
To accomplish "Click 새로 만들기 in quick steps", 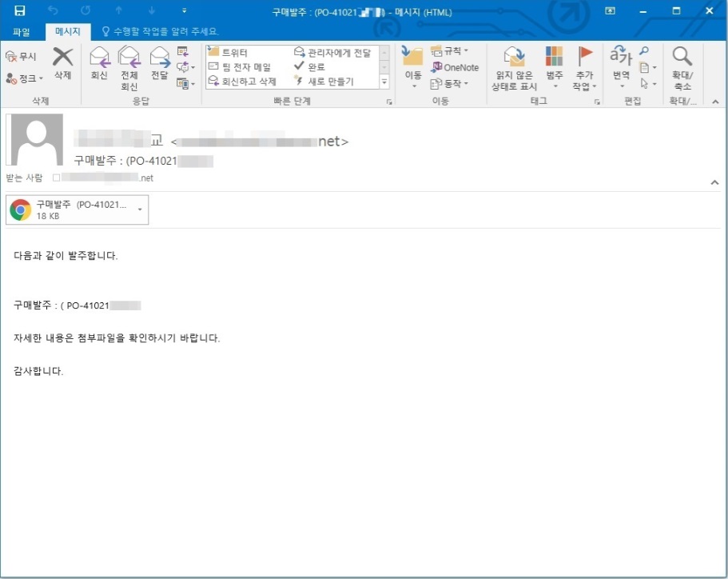I will click(x=324, y=82).
